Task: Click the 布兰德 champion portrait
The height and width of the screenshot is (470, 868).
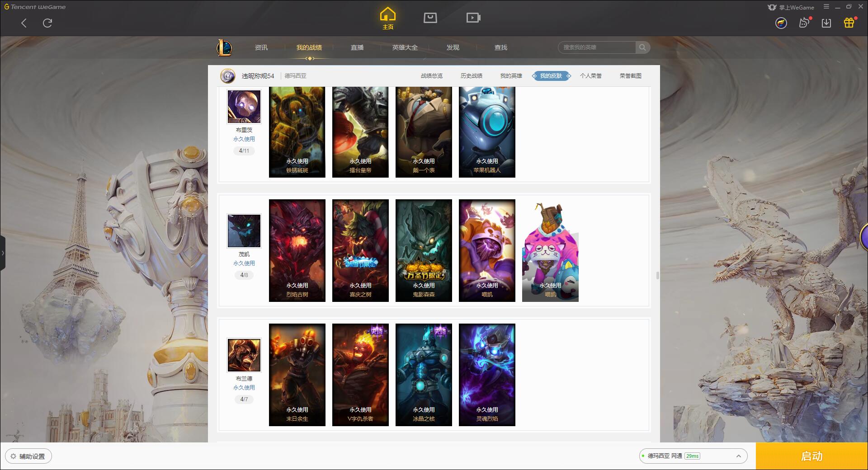Action: coord(244,355)
